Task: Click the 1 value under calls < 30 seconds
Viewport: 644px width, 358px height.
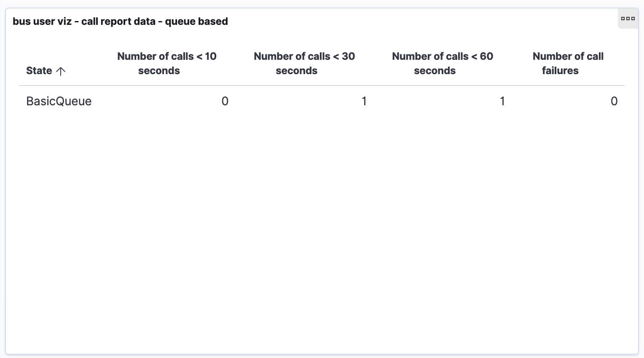Action: pos(364,101)
